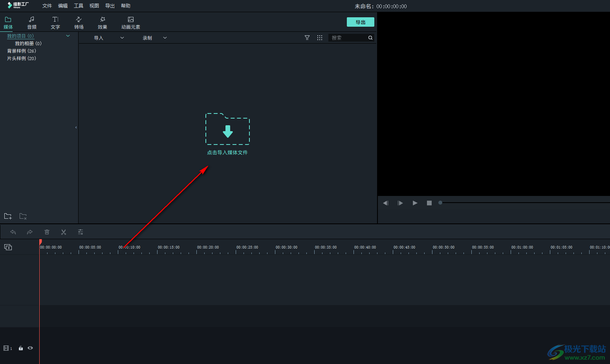Image resolution: width=610 pixels, height=364 pixels.
Task: Select 片头样例 (20) item
Action: pos(22,59)
